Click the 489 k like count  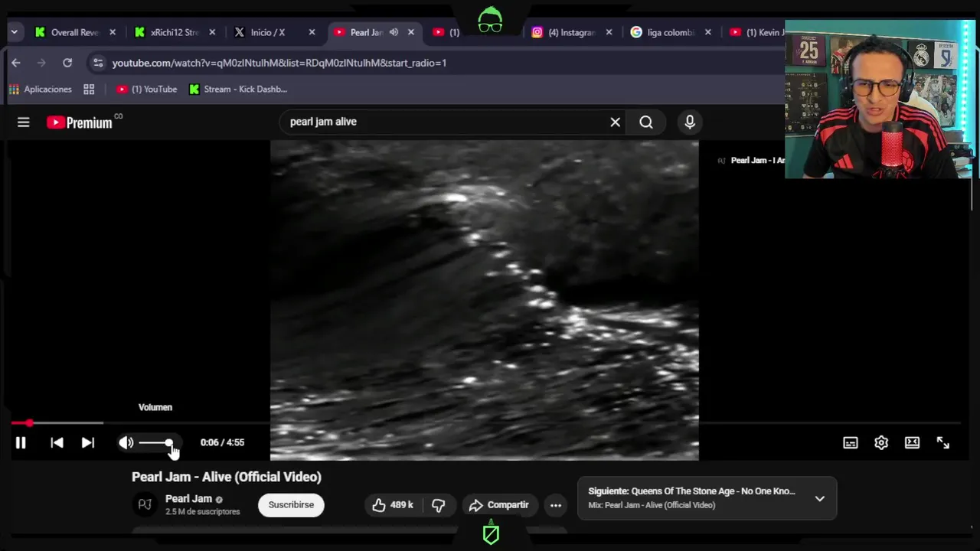401,505
